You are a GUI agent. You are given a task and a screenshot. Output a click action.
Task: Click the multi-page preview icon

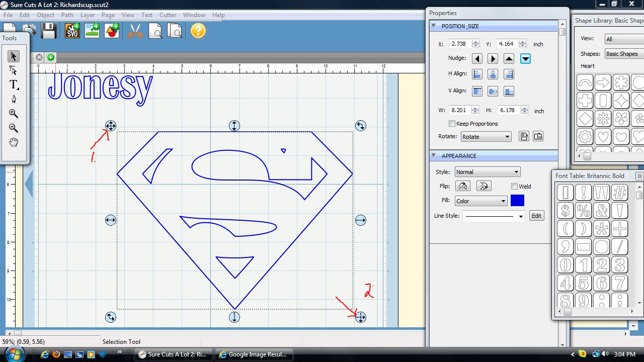point(174,31)
